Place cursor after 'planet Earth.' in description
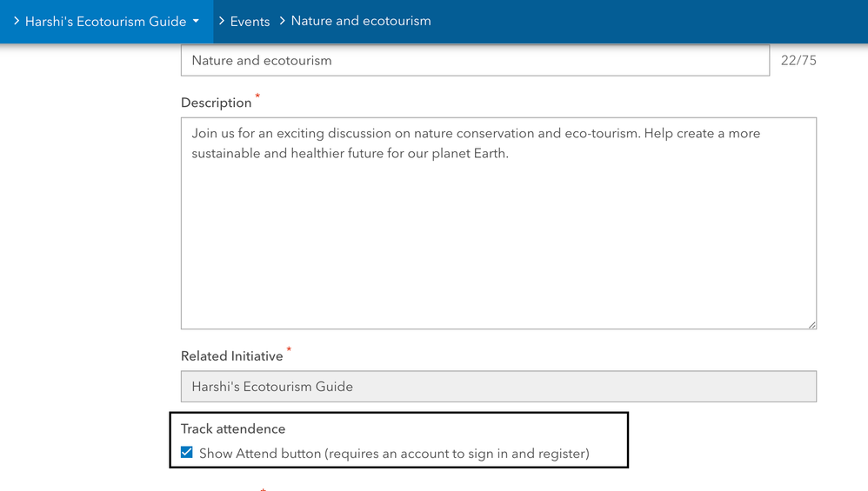868x491 pixels. [x=509, y=154]
